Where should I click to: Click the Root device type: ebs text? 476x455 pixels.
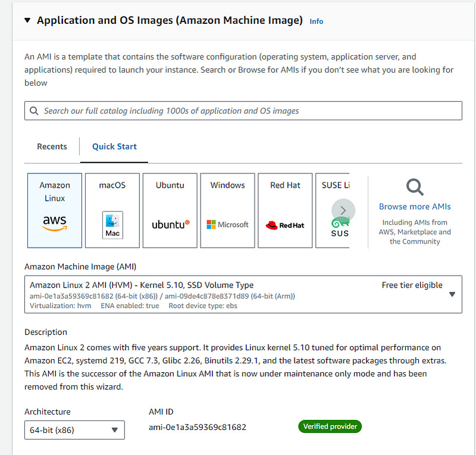click(x=203, y=306)
